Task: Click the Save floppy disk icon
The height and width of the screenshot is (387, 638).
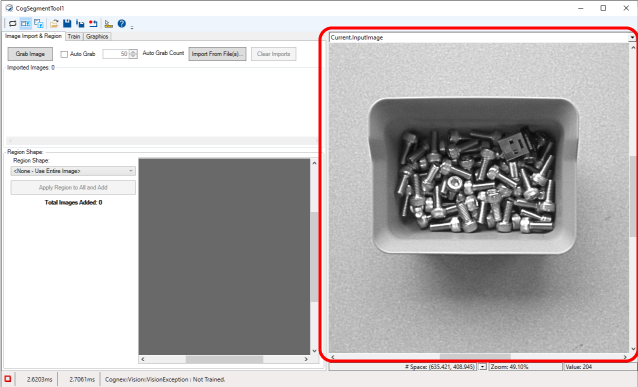Action: pos(67,24)
